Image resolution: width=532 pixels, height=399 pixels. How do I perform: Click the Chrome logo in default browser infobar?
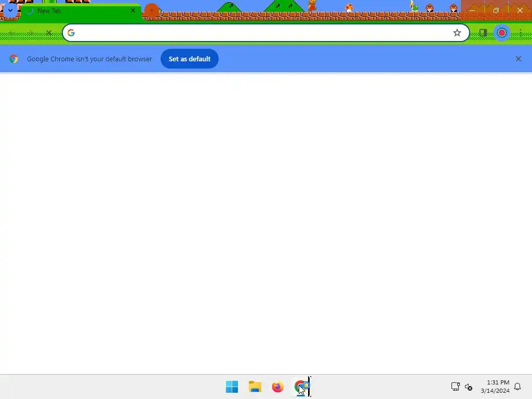click(14, 59)
